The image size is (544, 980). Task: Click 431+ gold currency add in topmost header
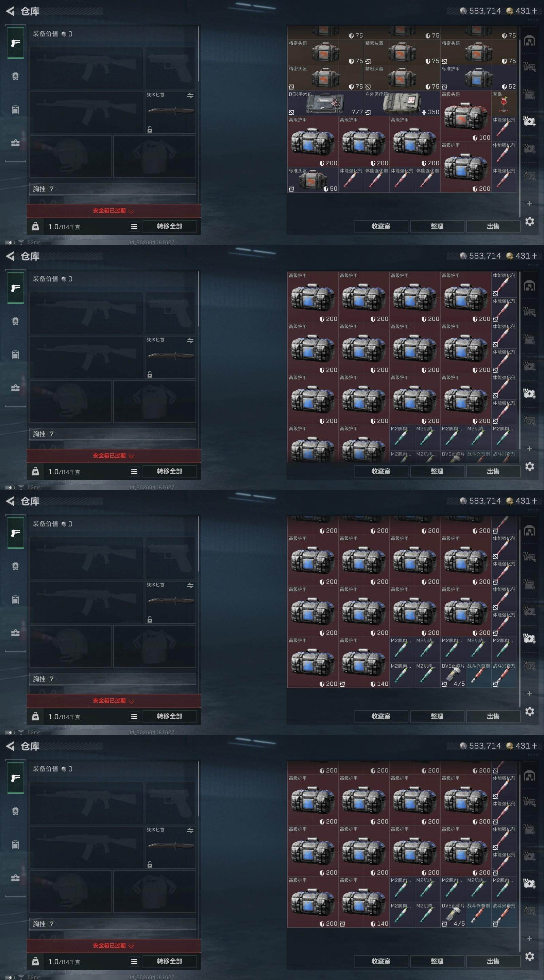(522, 11)
